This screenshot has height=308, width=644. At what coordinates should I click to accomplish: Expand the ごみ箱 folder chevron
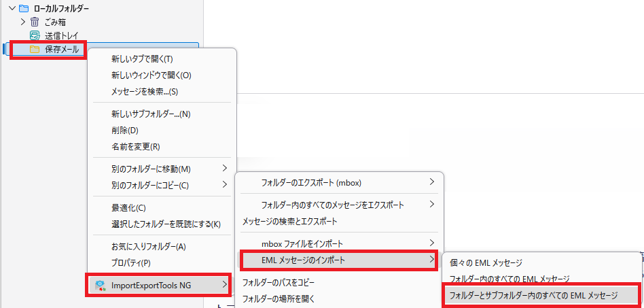pyautogui.click(x=23, y=21)
